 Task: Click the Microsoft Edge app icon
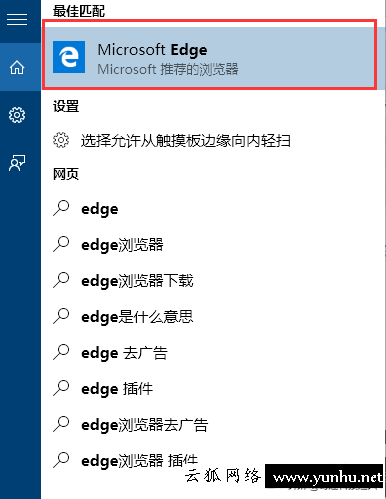tap(69, 57)
